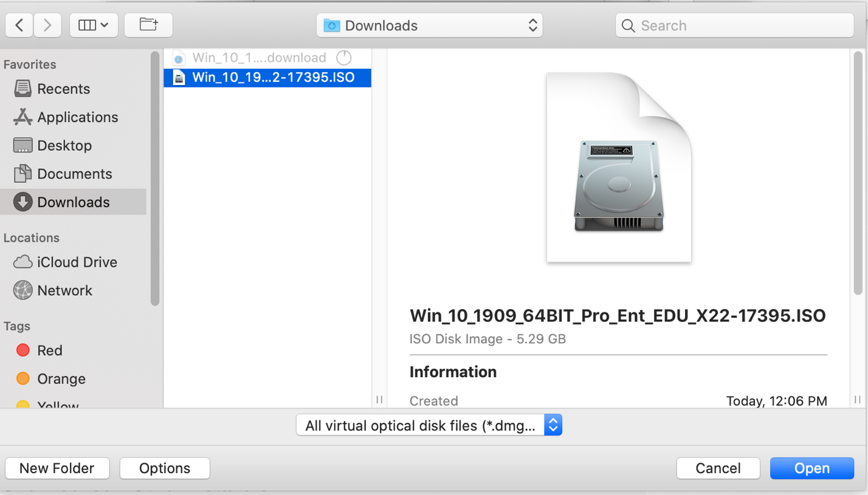Click the ISO file icon in the file list
Screen dimensions: 868x495
179,77
